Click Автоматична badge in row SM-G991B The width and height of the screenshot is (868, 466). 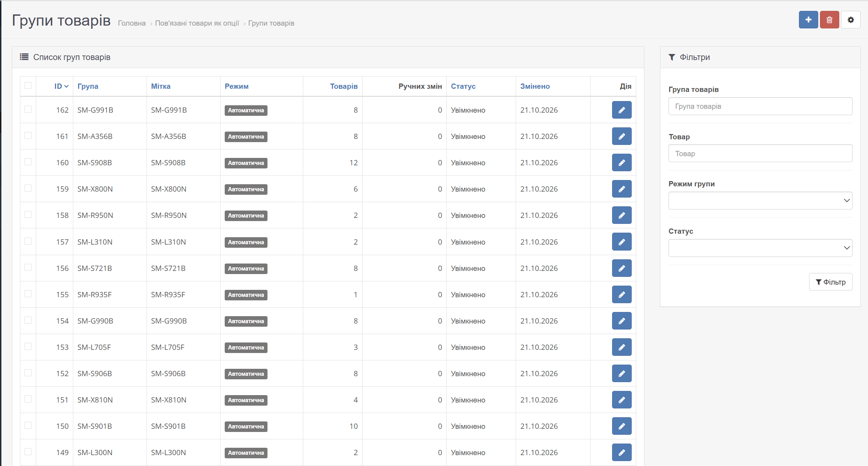(246, 110)
